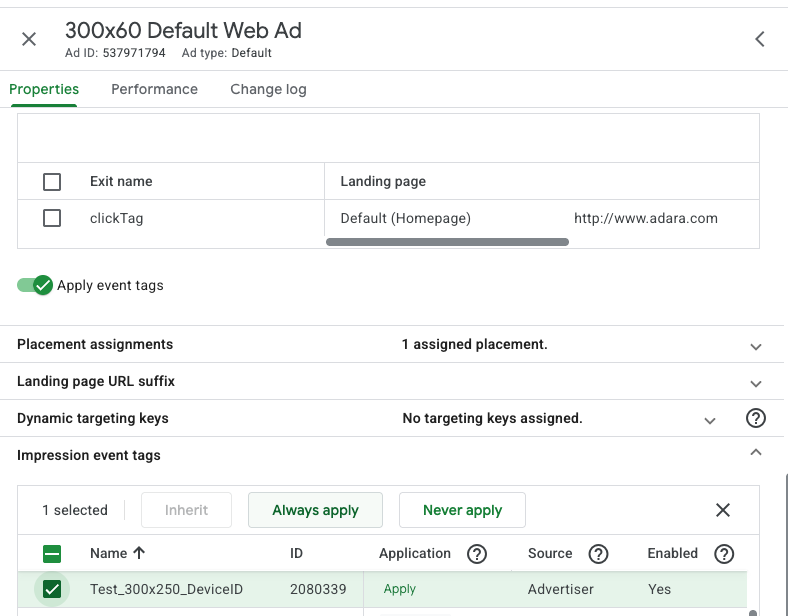The image size is (788, 616).
Task: Close the 300x60 Default Web Ad panel
Action: (29, 39)
